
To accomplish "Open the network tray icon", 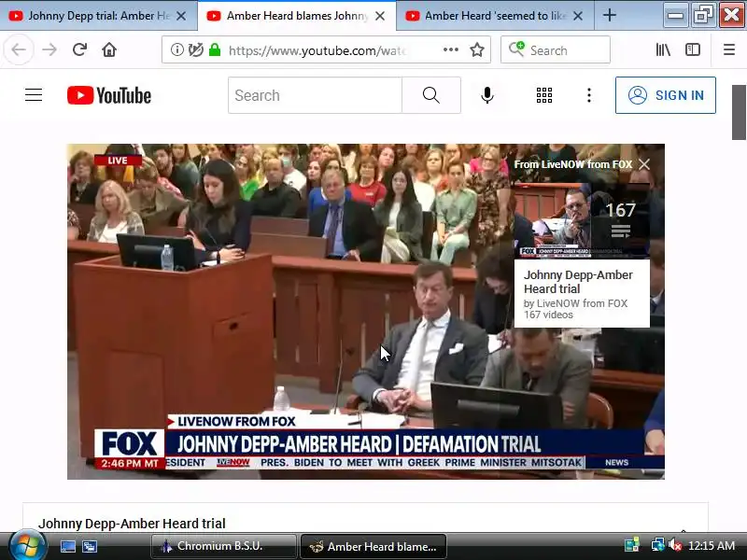I will click(657, 545).
